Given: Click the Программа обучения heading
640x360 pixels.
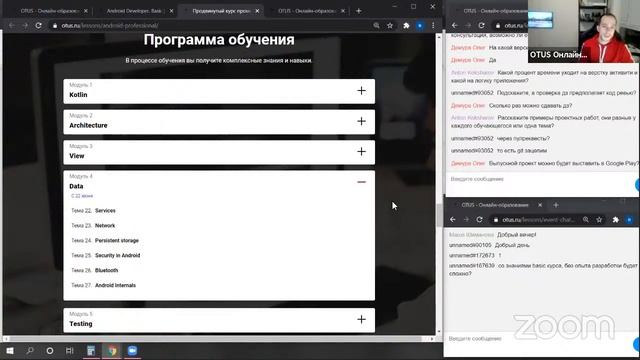Looking at the screenshot, I should pyautogui.click(x=219, y=40).
